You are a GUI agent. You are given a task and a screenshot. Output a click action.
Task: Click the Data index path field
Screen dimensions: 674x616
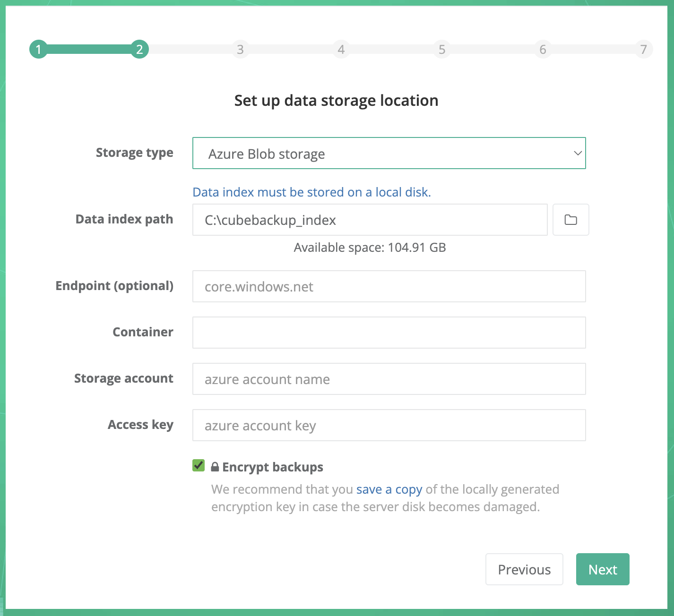370,220
